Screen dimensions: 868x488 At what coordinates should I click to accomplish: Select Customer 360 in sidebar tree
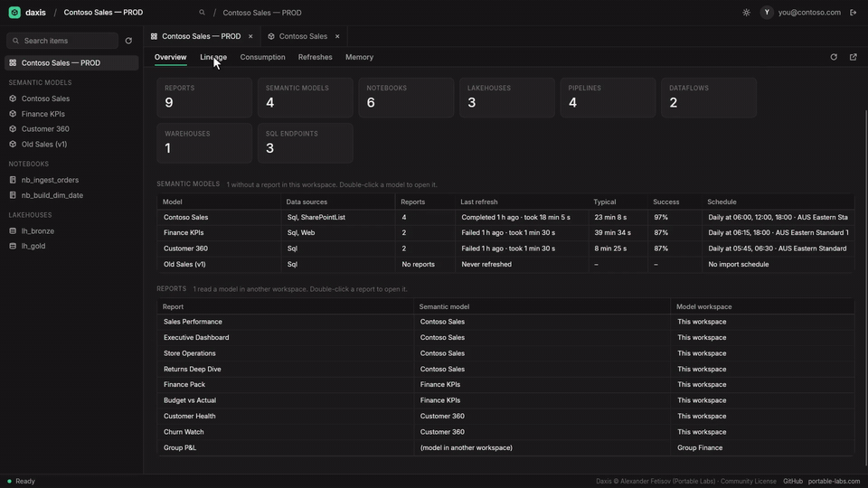pyautogui.click(x=71, y=129)
